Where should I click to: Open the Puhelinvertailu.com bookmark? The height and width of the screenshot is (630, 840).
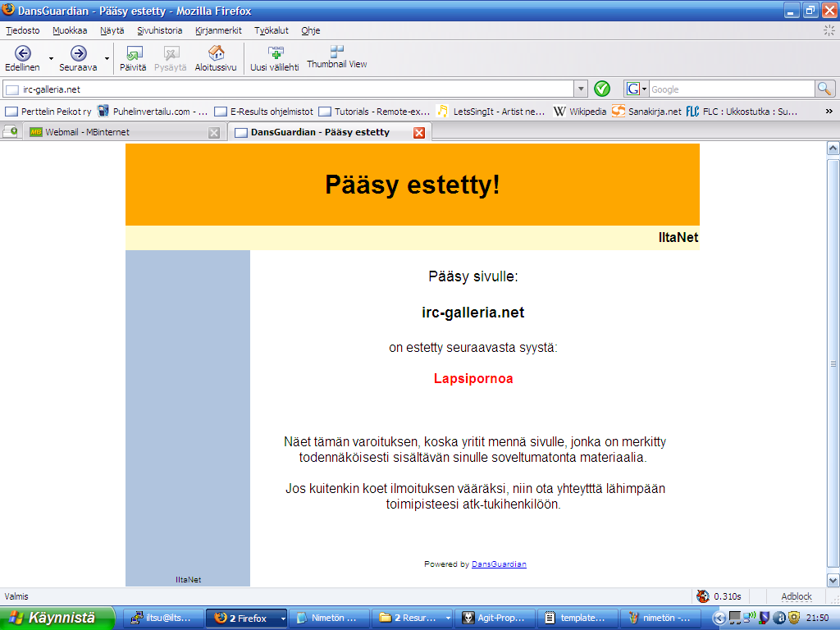(153, 112)
